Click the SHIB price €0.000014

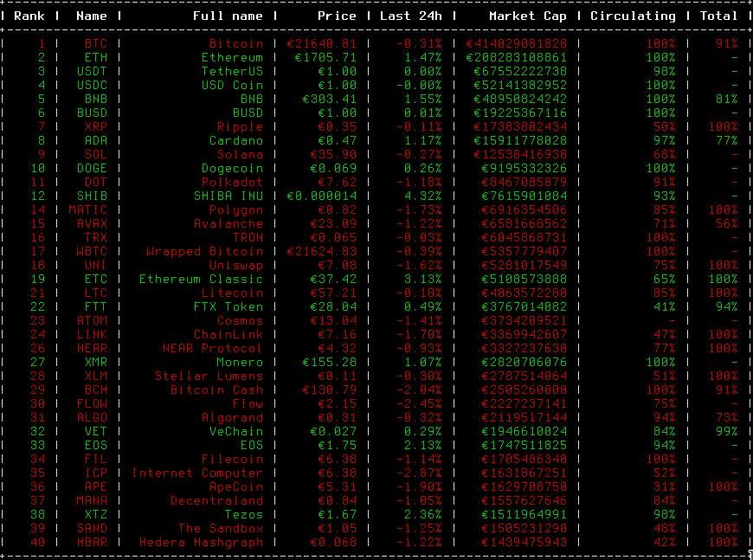click(x=321, y=196)
